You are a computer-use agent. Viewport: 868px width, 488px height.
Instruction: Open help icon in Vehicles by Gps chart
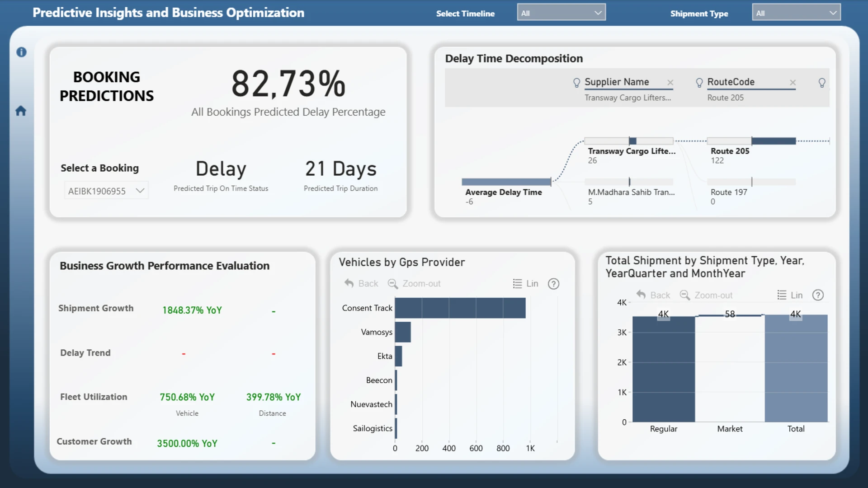point(553,284)
